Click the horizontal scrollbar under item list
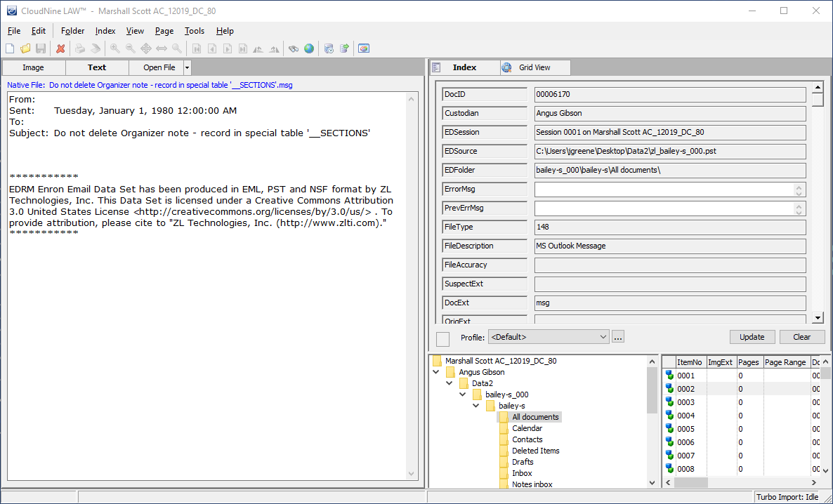Viewport: 833px width, 504px height. tap(745, 483)
